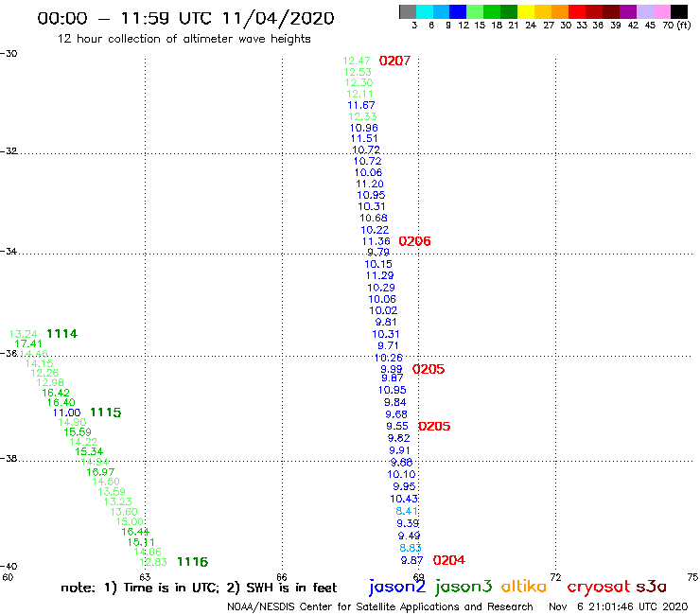Screen dimensions: 700x615
Task: Click the 12.33 wave height reading
Action: coord(362,116)
